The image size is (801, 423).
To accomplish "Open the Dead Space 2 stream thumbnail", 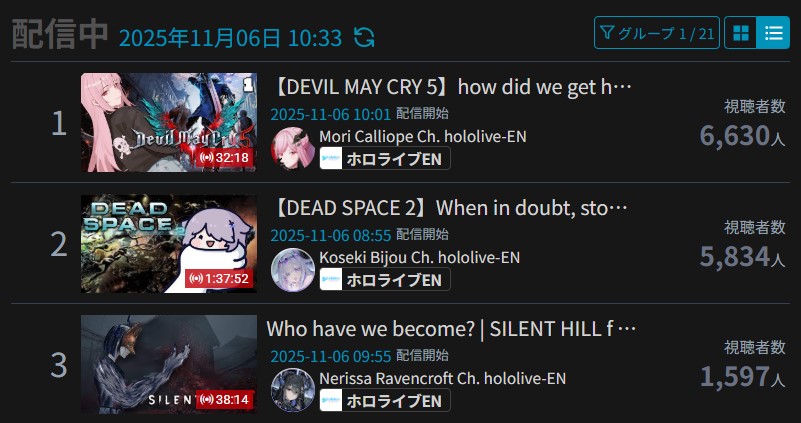I will pos(169,244).
